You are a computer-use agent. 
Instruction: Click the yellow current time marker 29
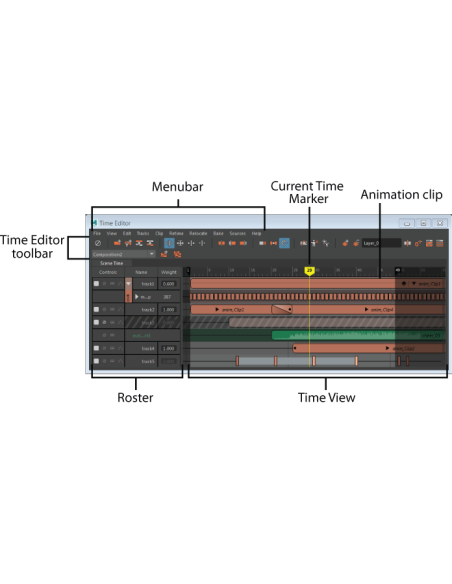tap(309, 271)
